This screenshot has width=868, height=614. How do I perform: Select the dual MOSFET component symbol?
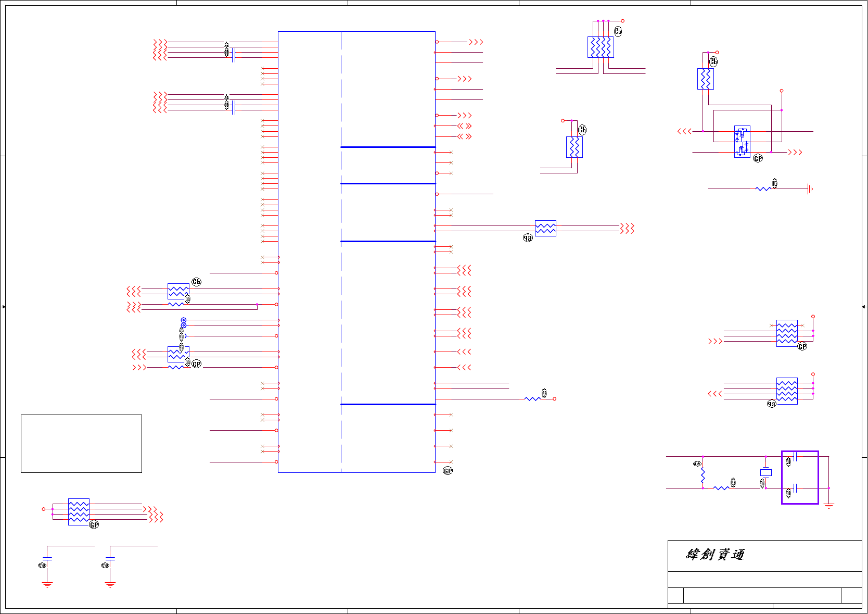pyautogui.click(x=742, y=142)
